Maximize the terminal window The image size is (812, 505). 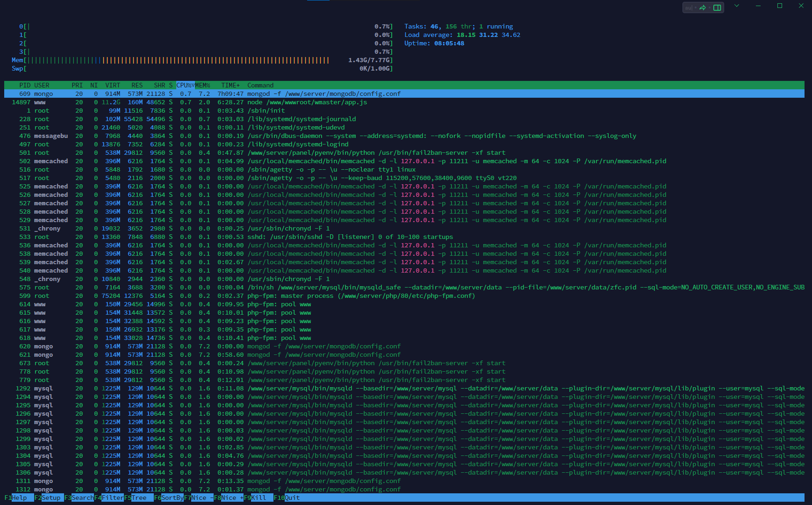(x=780, y=6)
